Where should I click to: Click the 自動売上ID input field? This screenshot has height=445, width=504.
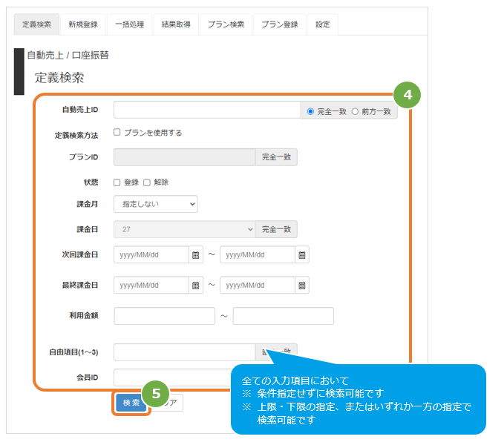coord(207,110)
